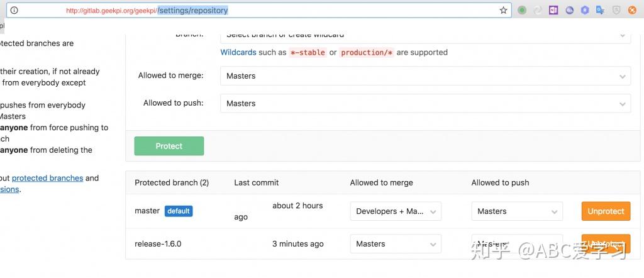This screenshot has height=278, width=644.
Task: Click the orange circular extension icon
Action: point(631,10)
